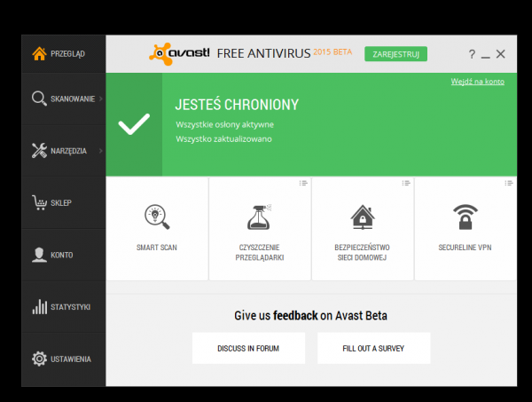This screenshot has height=402, width=532.
Task: Click the Wszystkie osłony aktywne text
Action: coord(224,124)
